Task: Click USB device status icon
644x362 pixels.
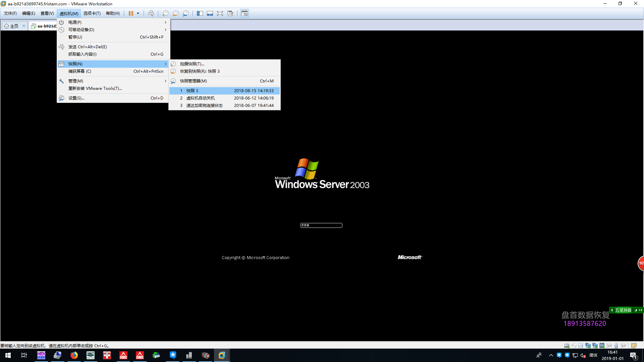Action: pos(616,346)
